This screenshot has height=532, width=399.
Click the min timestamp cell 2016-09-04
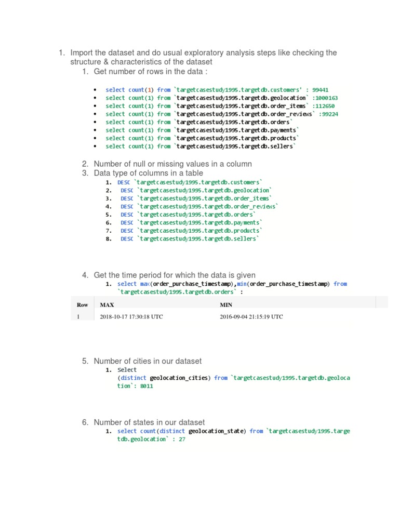(x=251, y=316)
